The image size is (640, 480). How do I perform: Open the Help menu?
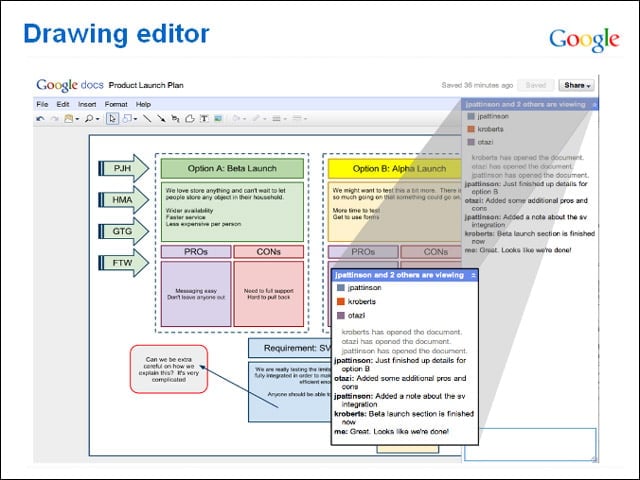click(x=143, y=104)
